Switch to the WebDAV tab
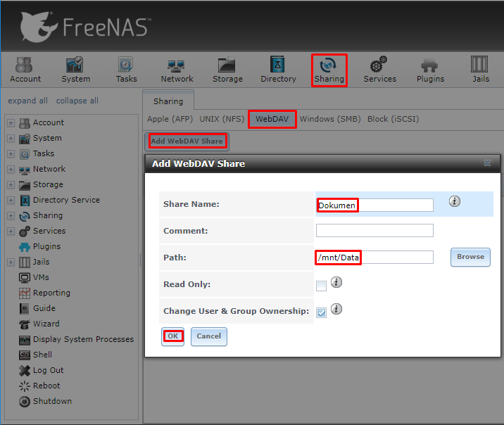504x425 pixels. [x=272, y=119]
